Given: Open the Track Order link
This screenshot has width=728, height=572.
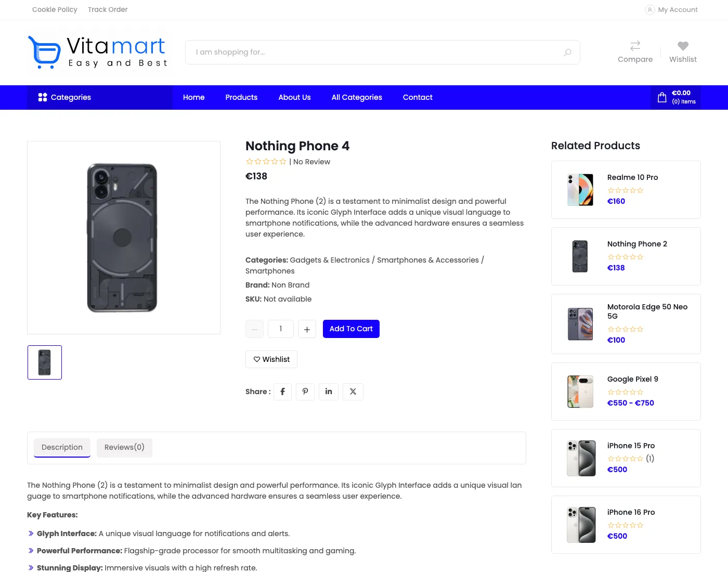Looking at the screenshot, I should [x=108, y=10].
